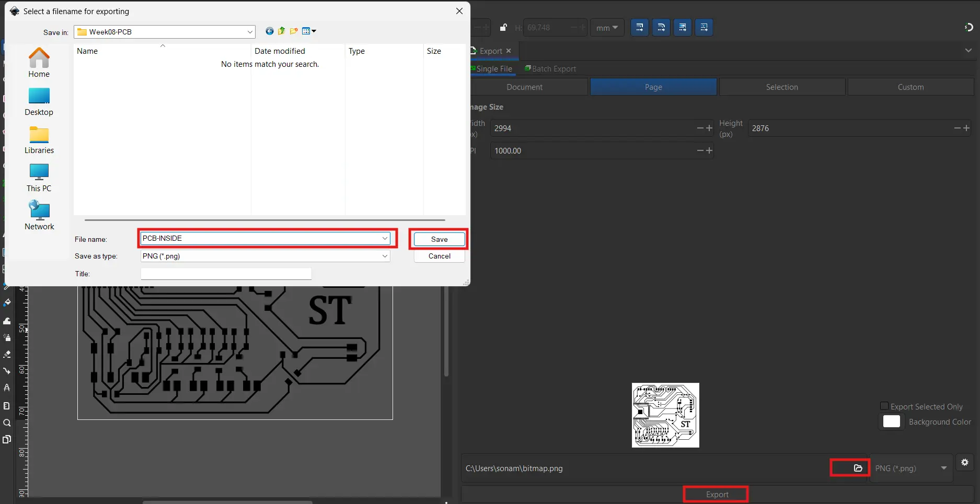Click the Title text field
The height and width of the screenshot is (504, 980).
226,274
